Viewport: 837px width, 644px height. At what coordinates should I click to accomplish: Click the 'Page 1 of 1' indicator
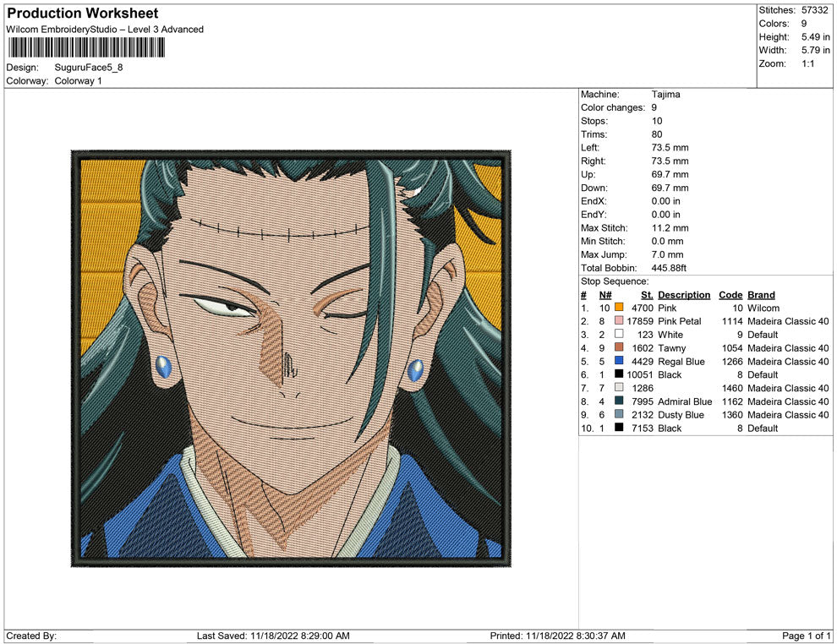806,636
